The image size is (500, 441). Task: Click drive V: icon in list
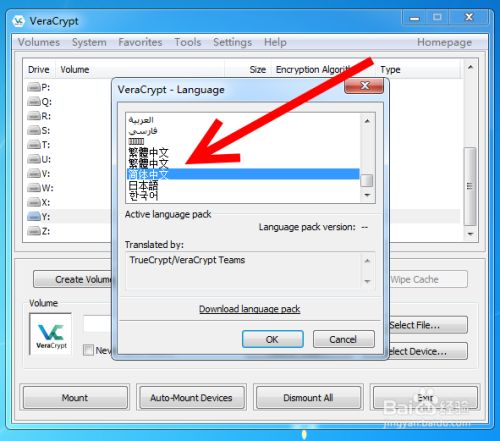[x=34, y=174]
